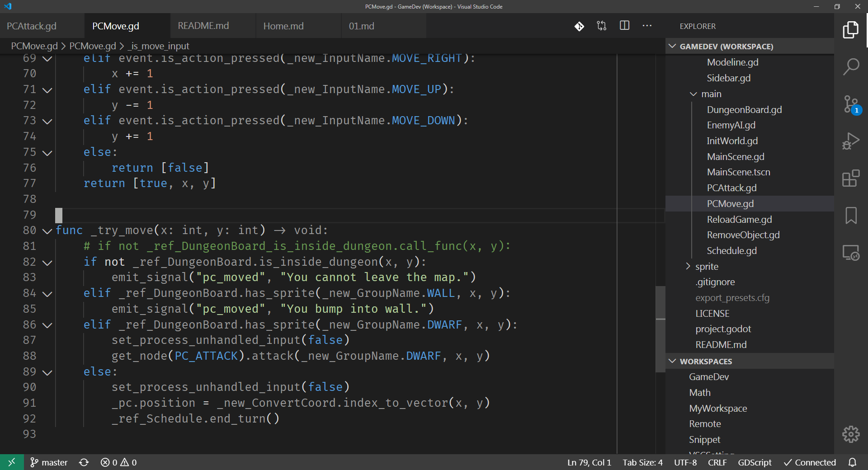
Task: Open the Remote Explorer view
Action: point(851,253)
